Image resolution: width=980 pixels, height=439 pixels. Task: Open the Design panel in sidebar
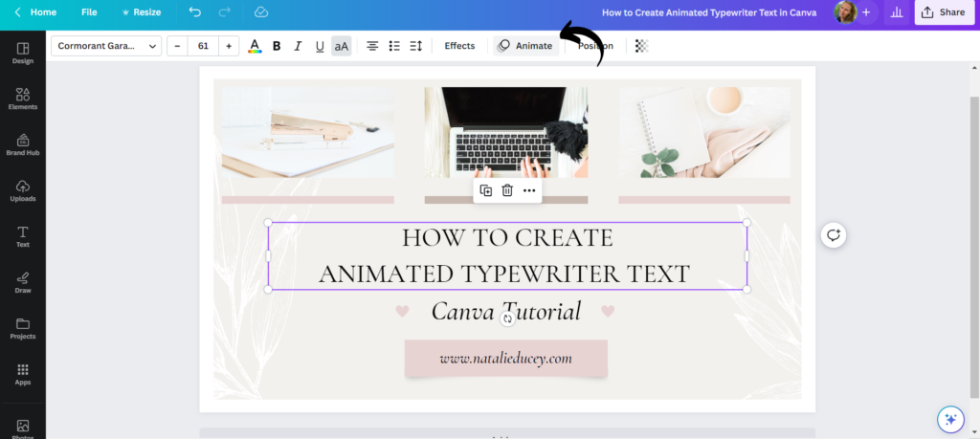23,53
